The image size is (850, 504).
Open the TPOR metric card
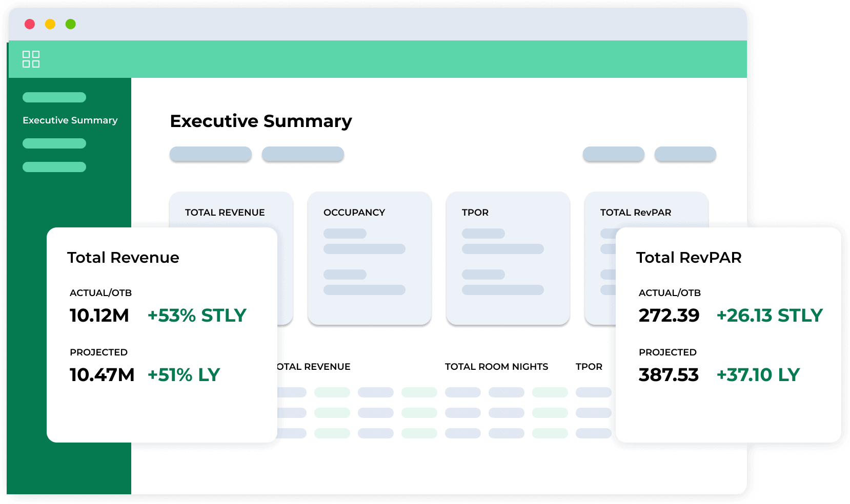(x=508, y=258)
